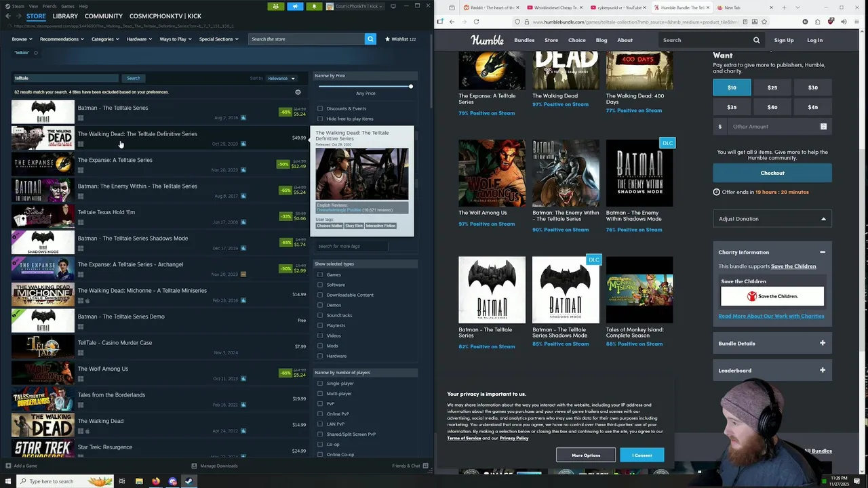Expand Steam Recommendations dropdown
This screenshot has width=868, height=488.
point(61,39)
